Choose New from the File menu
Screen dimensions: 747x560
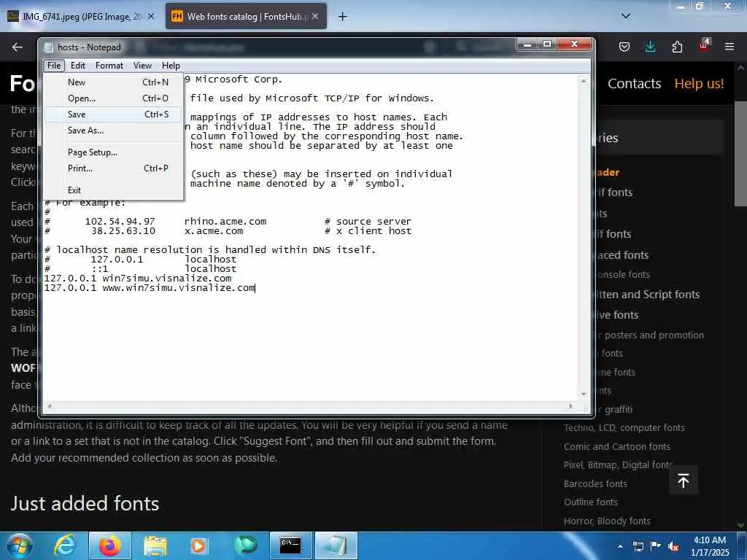(x=113, y=82)
